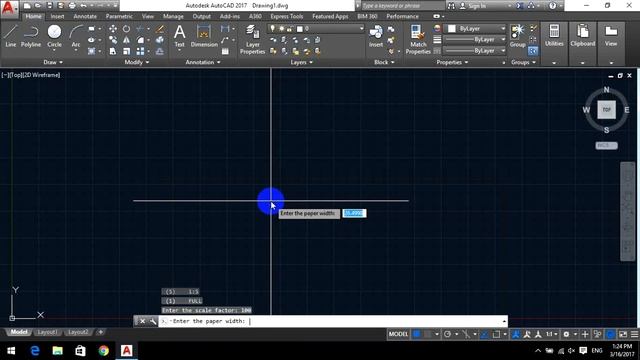Viewport: 640px width, 360px height.
Task: Open the Insert block tool
Action: tap(376, 36)
